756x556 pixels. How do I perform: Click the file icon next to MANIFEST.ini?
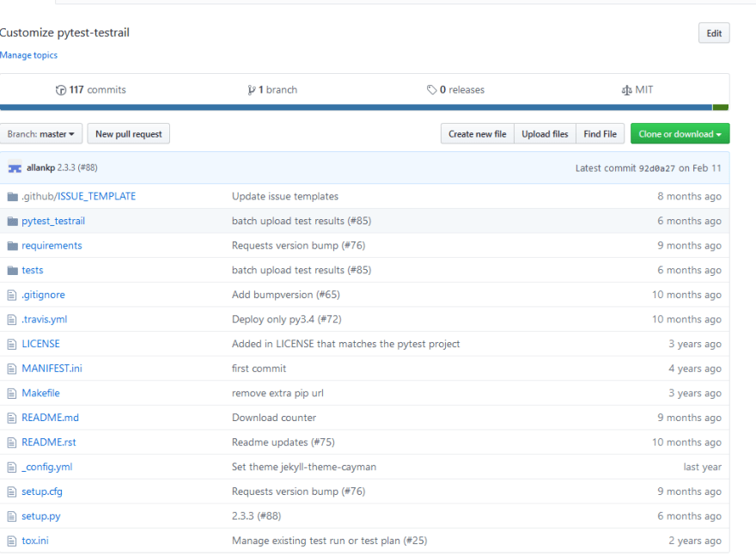point(12,369)
